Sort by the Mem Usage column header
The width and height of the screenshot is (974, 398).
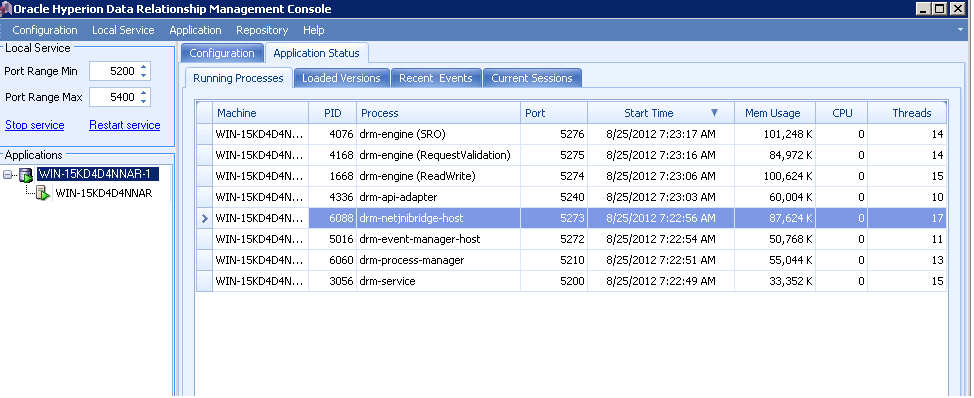pyautogui.click(x=775, y=113)
